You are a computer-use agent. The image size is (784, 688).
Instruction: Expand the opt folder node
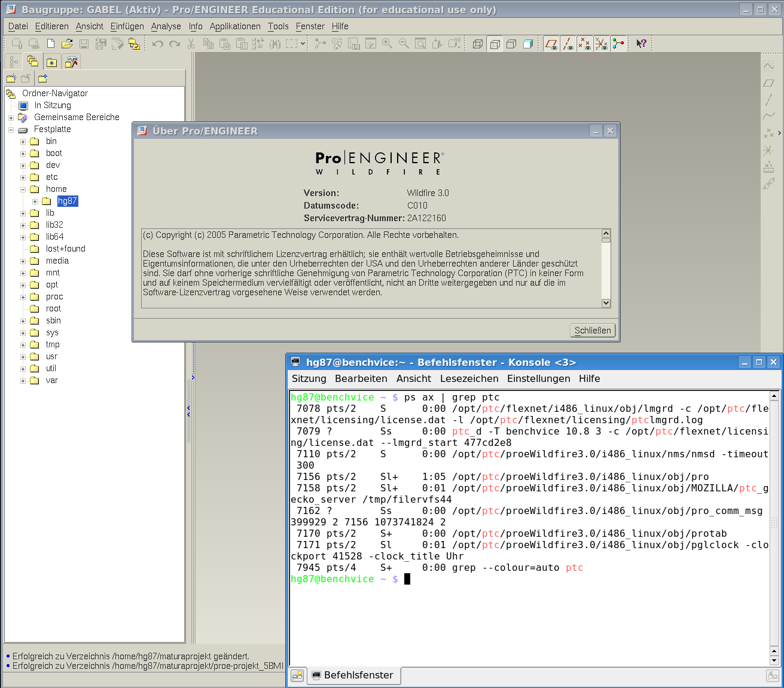[23, 285]
